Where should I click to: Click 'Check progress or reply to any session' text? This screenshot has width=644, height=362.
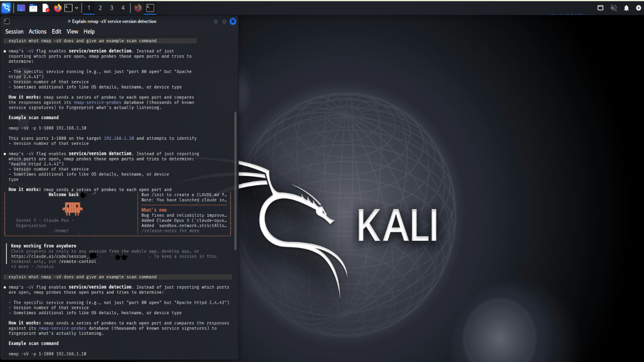click(x=105, y=251)
